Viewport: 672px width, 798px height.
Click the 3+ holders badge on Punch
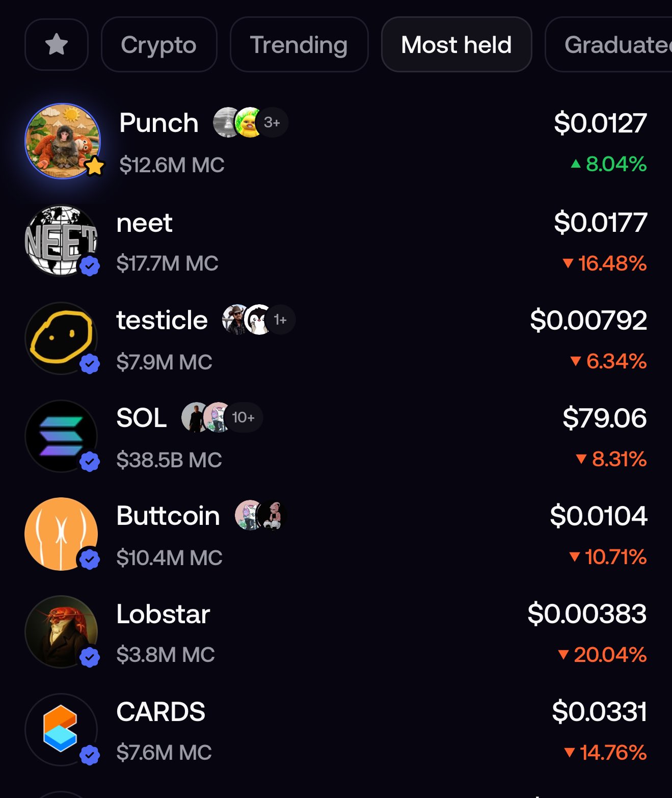(x=272, y=123)
